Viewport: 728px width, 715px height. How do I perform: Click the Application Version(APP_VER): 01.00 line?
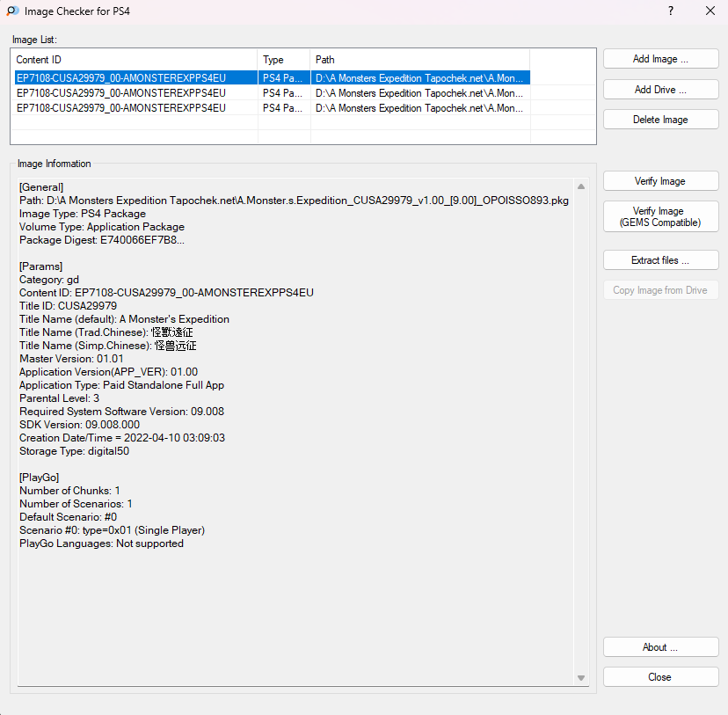coord(109,372)
